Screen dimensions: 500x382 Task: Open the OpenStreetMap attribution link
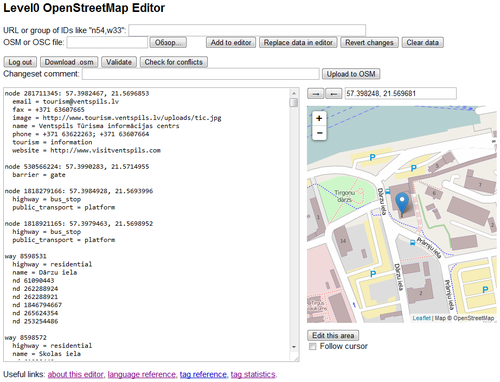pyautogui.click(x=474, y=318)
